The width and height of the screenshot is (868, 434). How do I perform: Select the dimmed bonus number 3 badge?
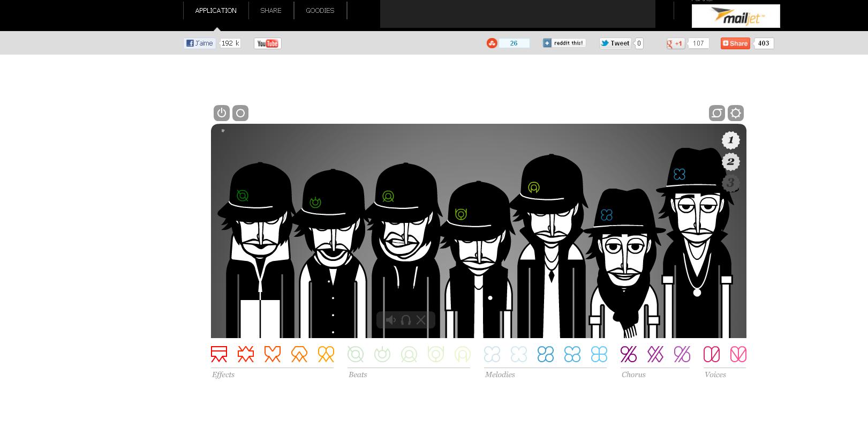[730, 183]
